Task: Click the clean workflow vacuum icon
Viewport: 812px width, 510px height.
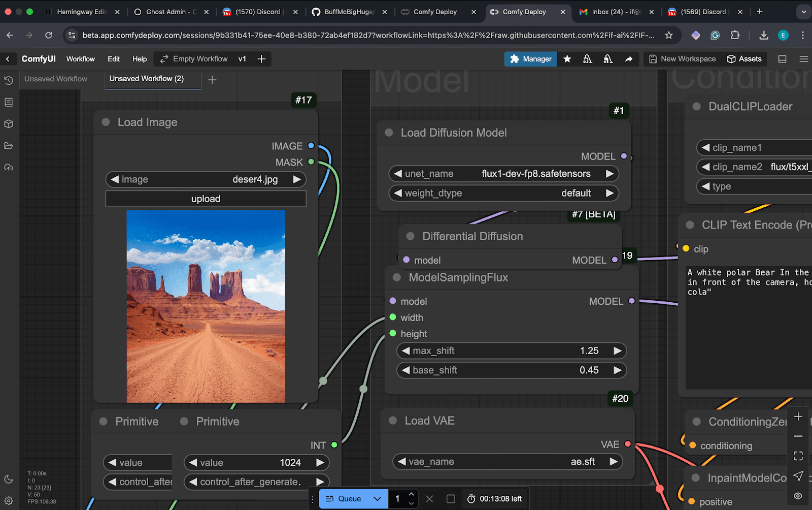Action: (x=588, y=59)
